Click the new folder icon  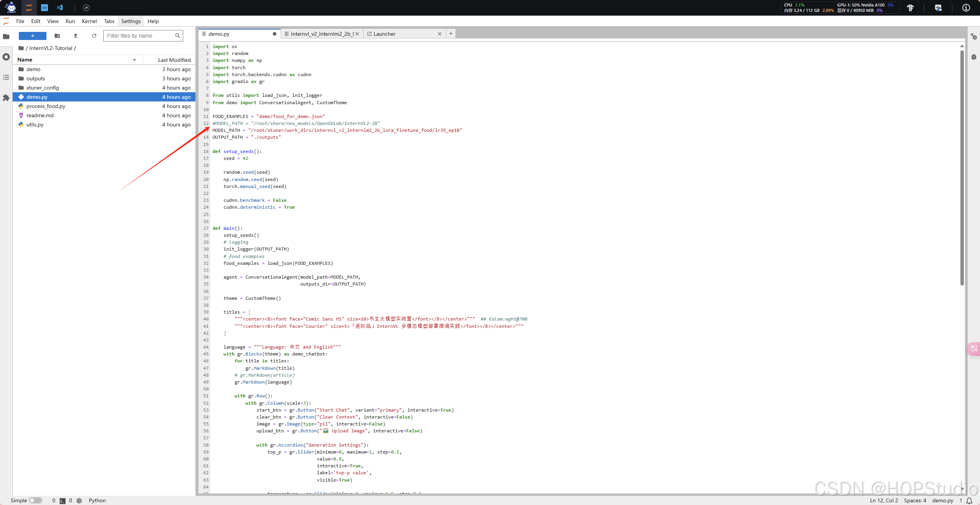coord(57,36)
